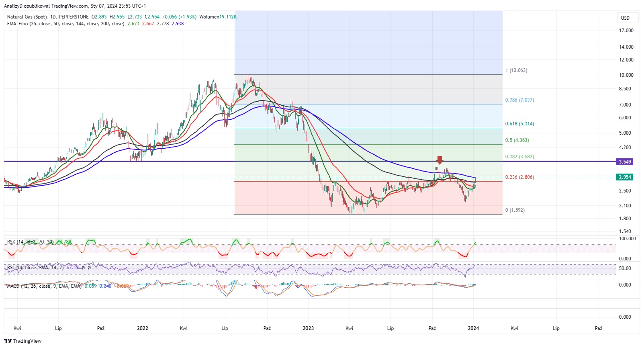Select the EMA_Fibo indicator legend
Image resolution: width=644 pixels, height=348 pixels.
(x=66, y=24)
